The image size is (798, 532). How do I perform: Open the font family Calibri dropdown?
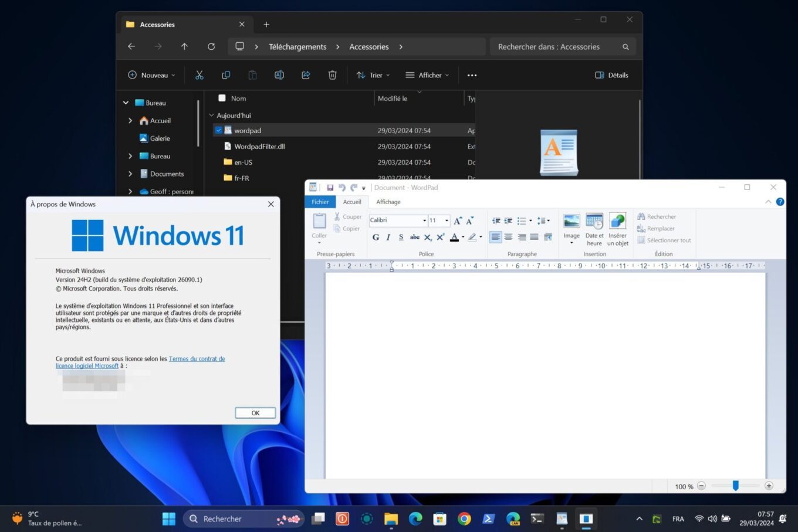[x=424, y=221]
